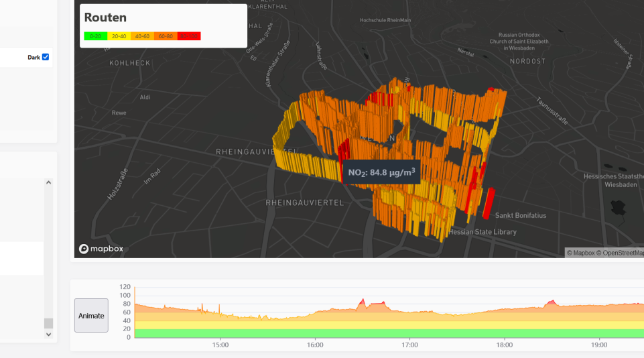Click the sidebar scrollbar thumb

[48, 323]
